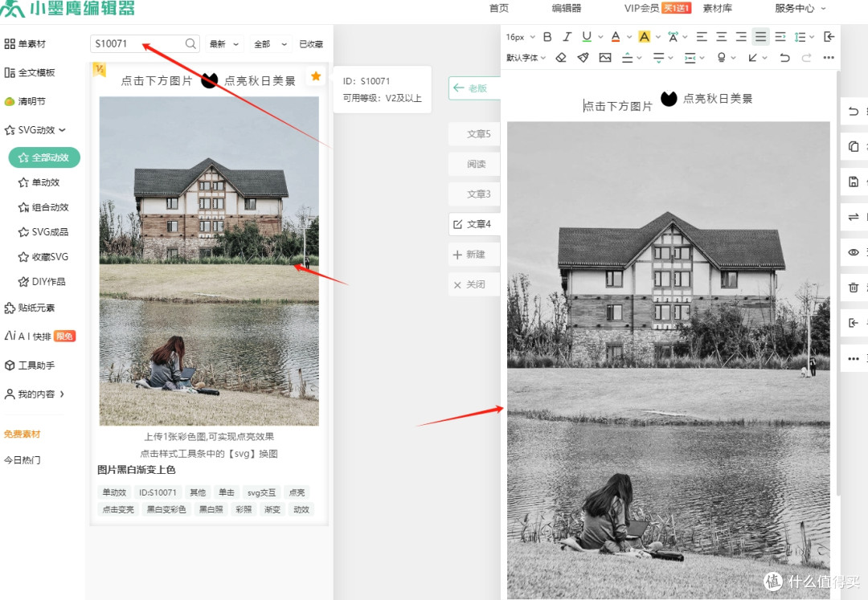
Task: Expand the font color picker arrow
Action: point(629,37)
